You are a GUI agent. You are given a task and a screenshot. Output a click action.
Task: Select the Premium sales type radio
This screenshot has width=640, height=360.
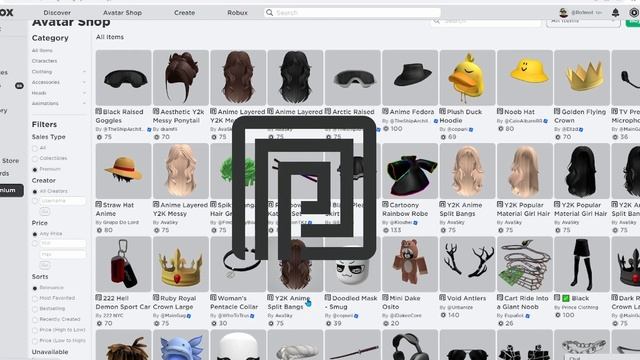pos(35,169)
